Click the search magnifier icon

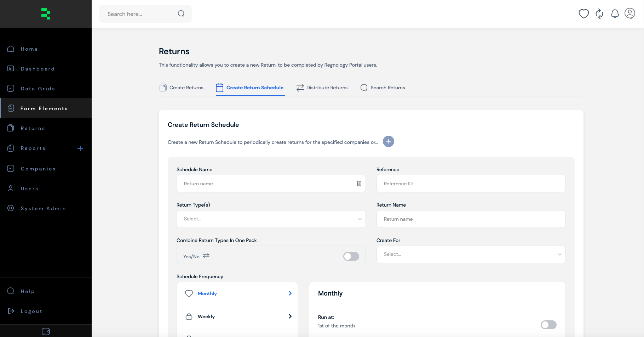(181, 14)
